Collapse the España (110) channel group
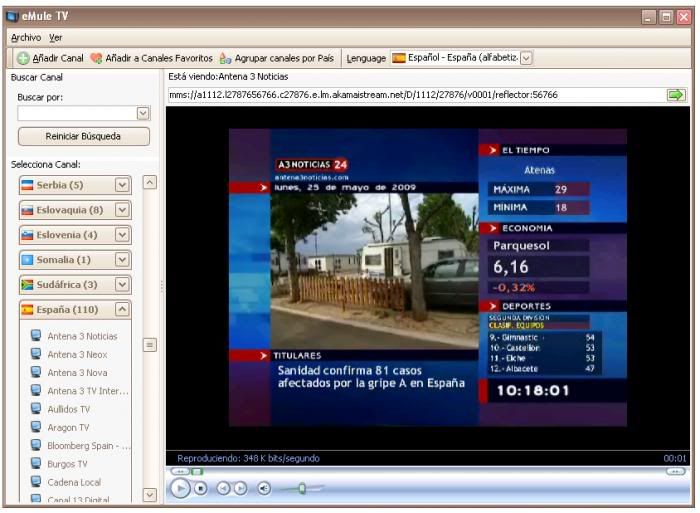The image size is (700, 513). tap(122, 309)
